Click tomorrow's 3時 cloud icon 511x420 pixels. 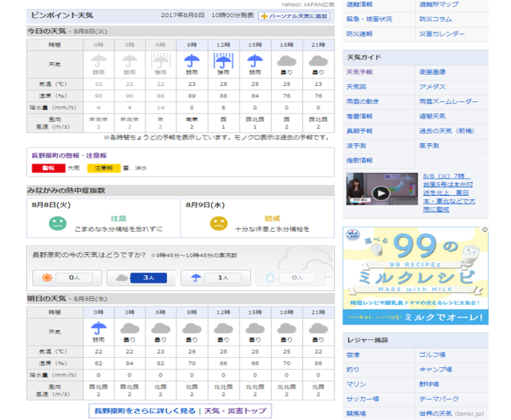pos(129,328)
